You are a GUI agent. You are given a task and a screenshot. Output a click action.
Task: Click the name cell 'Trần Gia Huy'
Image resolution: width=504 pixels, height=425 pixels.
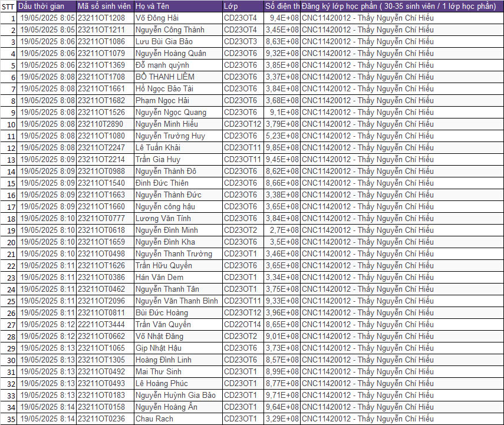click(178, 160)
